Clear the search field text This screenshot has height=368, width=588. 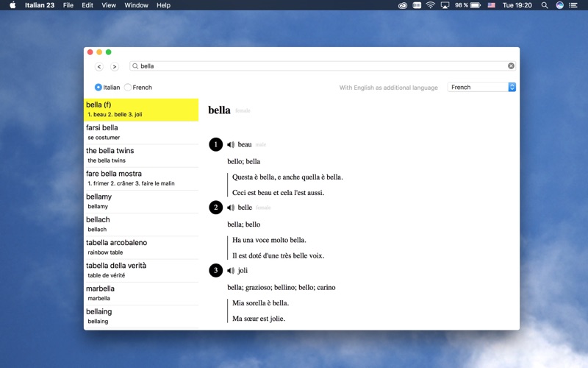point(511,66)
